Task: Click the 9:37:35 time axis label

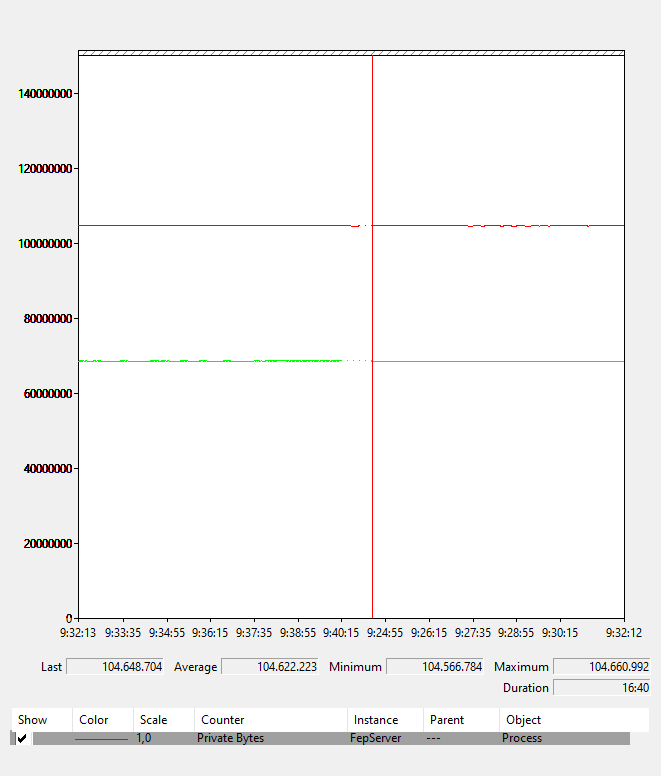Action: click(254, 632)
